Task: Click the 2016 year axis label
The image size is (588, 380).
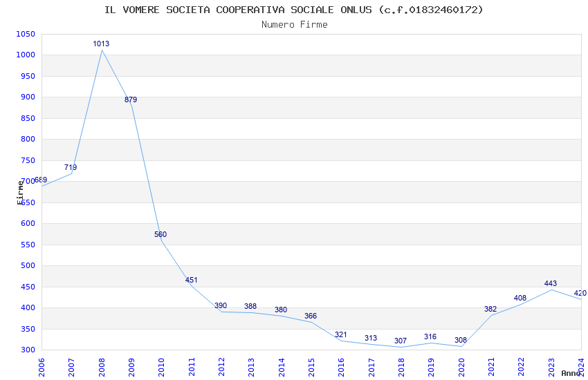Action: (x=341, y=368)
